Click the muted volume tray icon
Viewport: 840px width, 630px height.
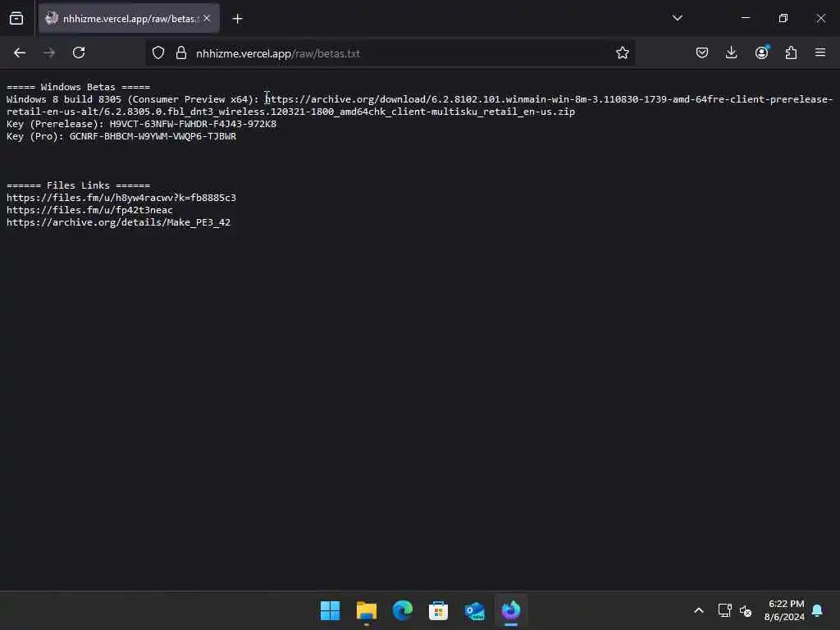pyautogui.click(x=745, y=610)
